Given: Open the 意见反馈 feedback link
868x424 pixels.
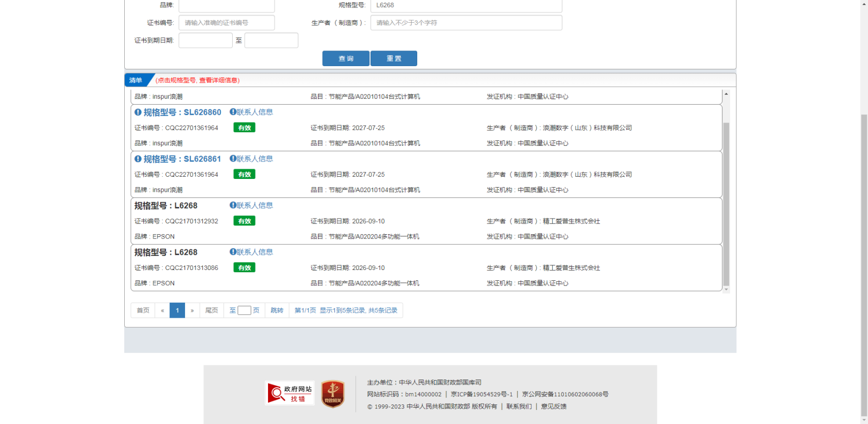Looking at the screenshot, I should [553, 406].
